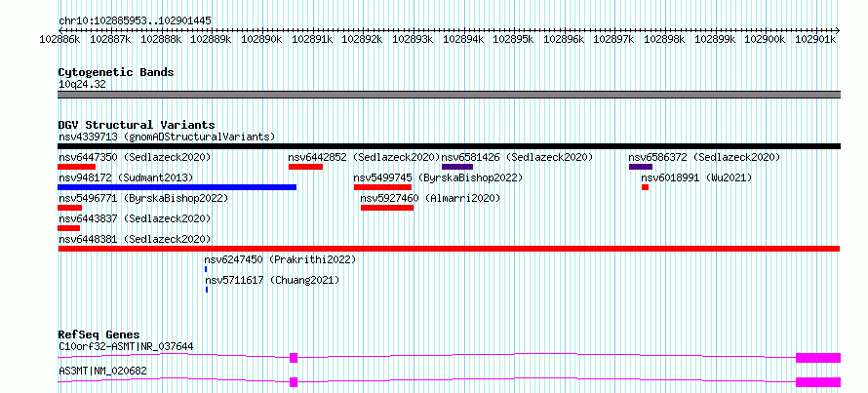
Task: Select the nsv6448381 Sedlazeck2020 label
Action: [135, 240]
